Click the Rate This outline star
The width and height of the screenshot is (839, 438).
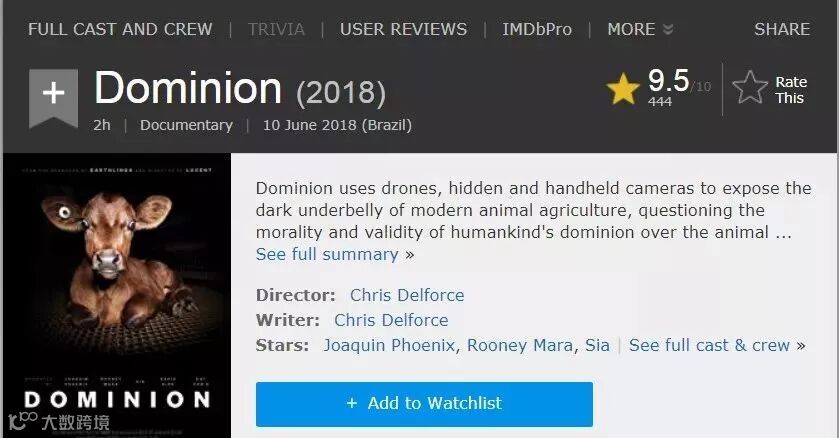tap(750, 89)
